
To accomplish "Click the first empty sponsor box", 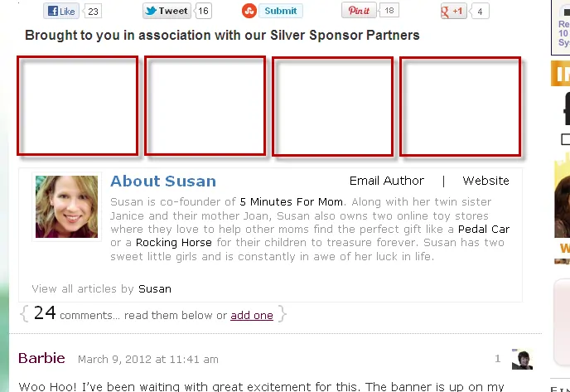I will [x=78, y=106].
